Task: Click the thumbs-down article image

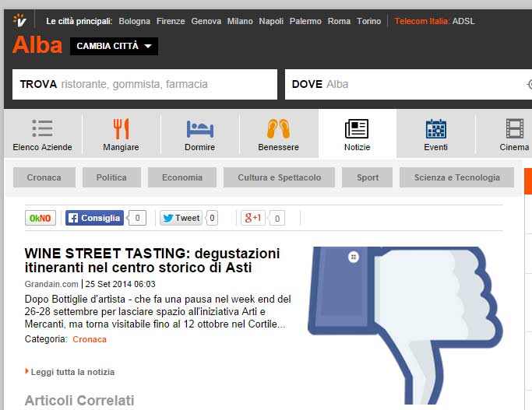Action: point(406,325)
